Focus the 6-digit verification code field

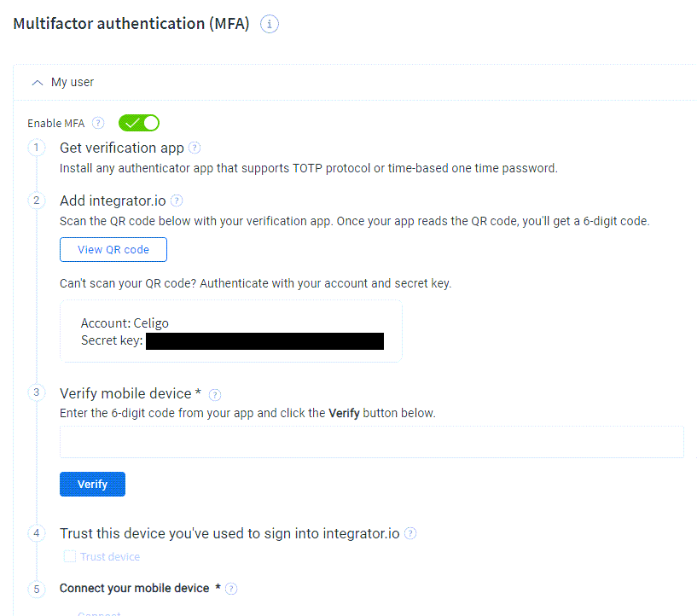[372, 442]
